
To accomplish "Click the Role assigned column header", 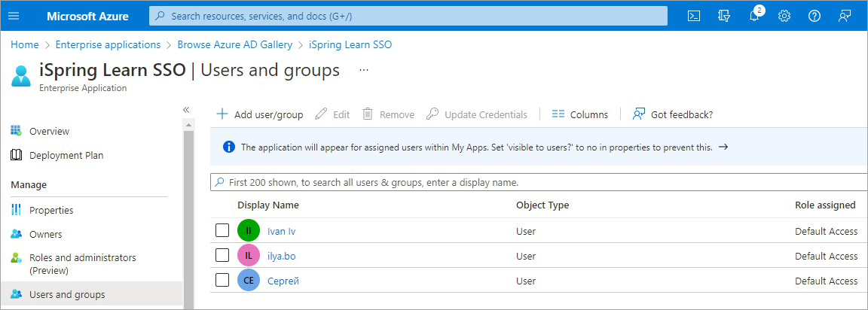I will click(825, 205).
